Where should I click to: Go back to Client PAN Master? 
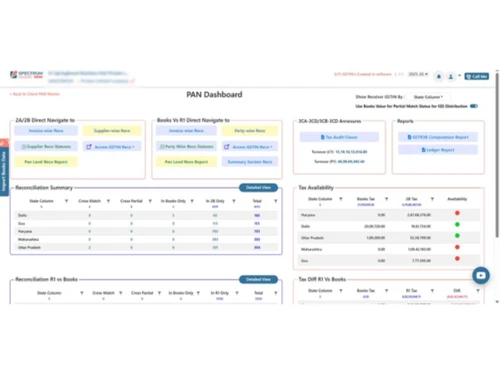click(35, 94)
